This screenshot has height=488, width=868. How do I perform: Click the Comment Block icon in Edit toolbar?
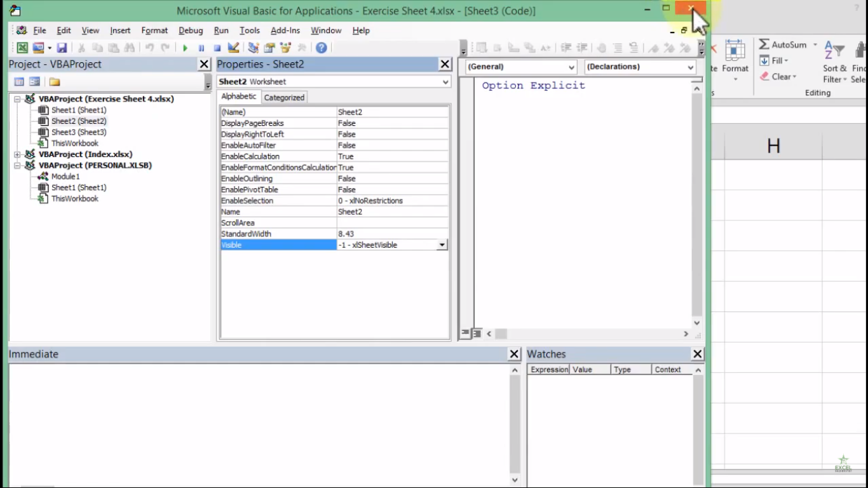[618, 48]
